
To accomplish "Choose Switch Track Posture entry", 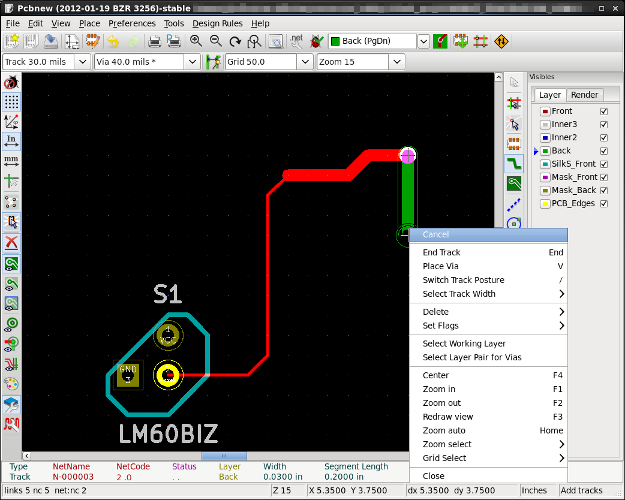I will (488, 280).
